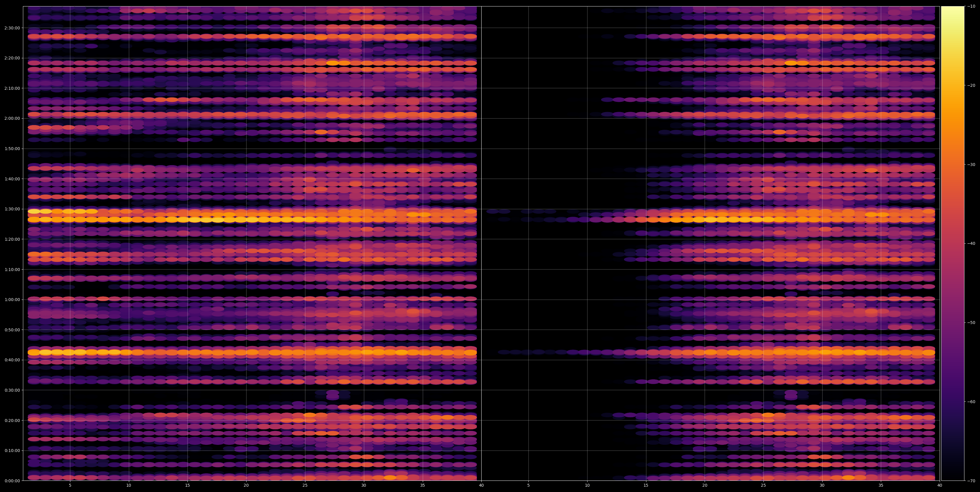
Task: Click the 0:10:00 time axis label
Action: 12,451
